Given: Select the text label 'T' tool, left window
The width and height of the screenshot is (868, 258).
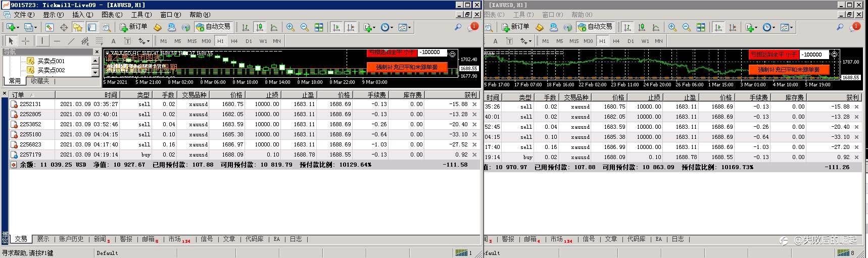Looking at the screenshot, I should [127, 41].
